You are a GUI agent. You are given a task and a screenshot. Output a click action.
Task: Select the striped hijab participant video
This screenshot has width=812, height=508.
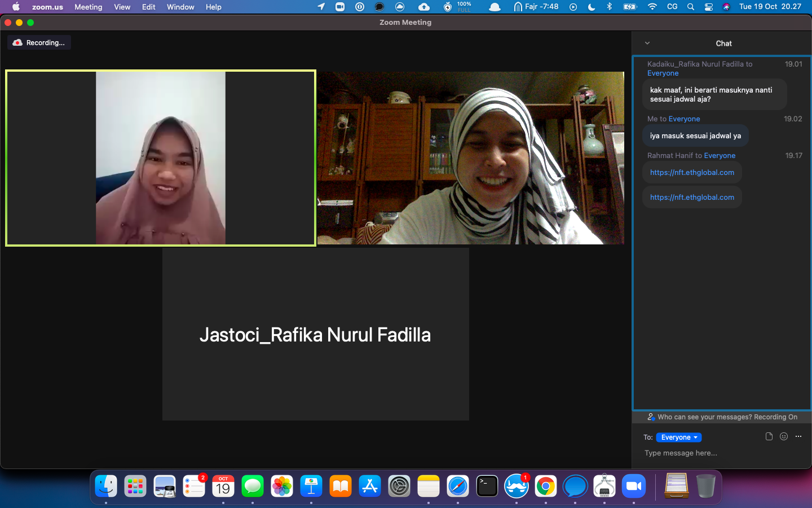coord(471,158)
